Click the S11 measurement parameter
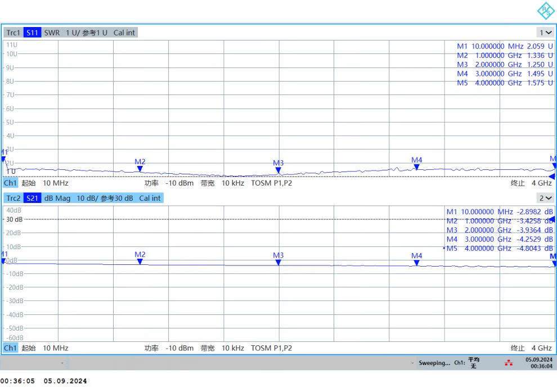Viewport: 557px width, 392px height. point(33,33)
